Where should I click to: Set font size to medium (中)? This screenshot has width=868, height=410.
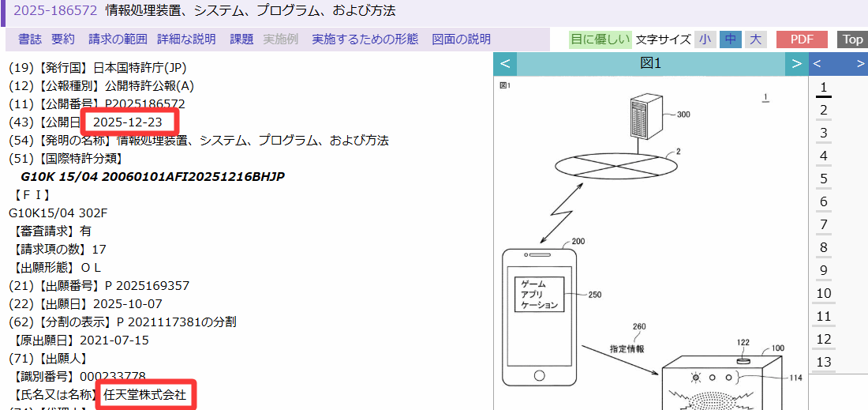coord(731,39)
